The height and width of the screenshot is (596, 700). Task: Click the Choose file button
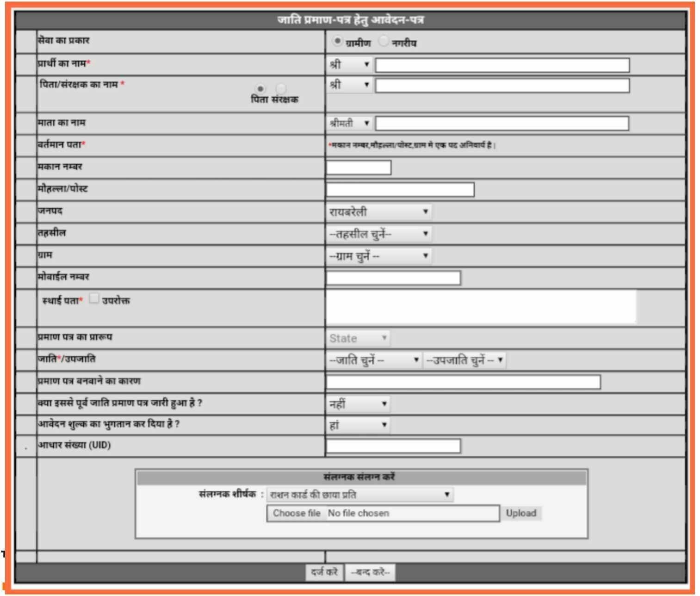(297, 513)
